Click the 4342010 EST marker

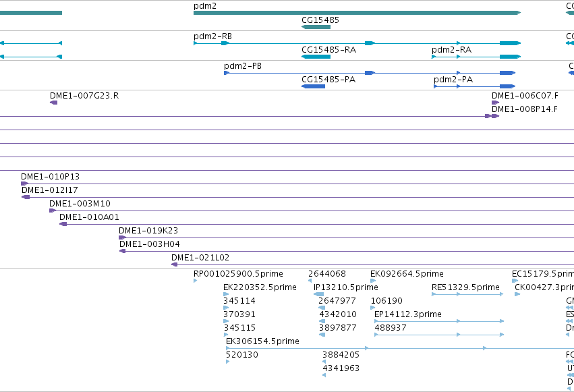(322, 321)
